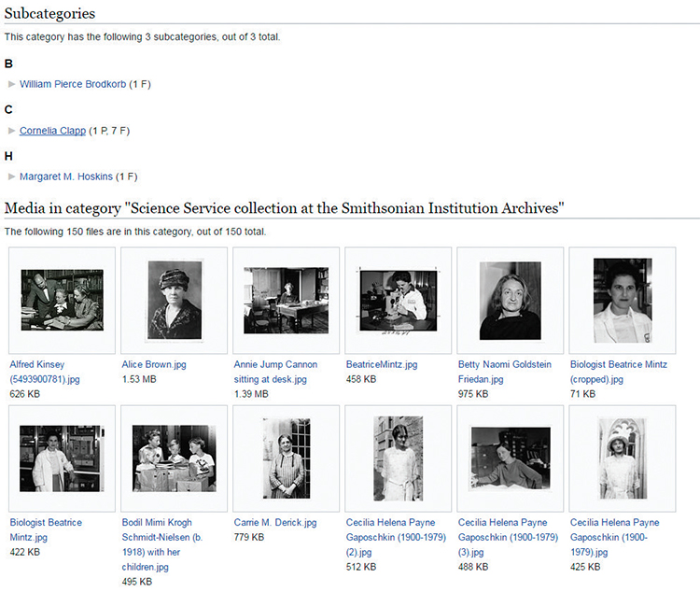The height and width of the screenshot is (592, 700).
Task: Select the '626 KB' file size text
Action: tap(25, 394)
